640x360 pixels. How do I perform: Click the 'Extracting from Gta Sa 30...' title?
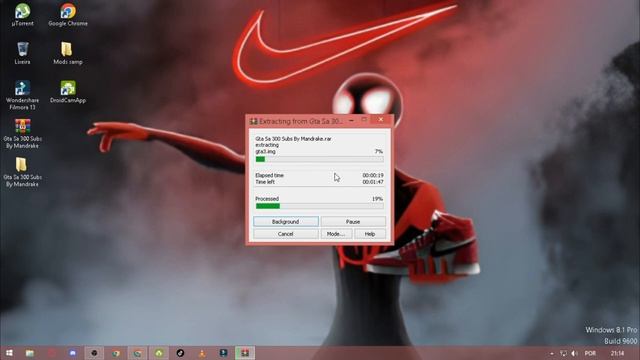301,121
